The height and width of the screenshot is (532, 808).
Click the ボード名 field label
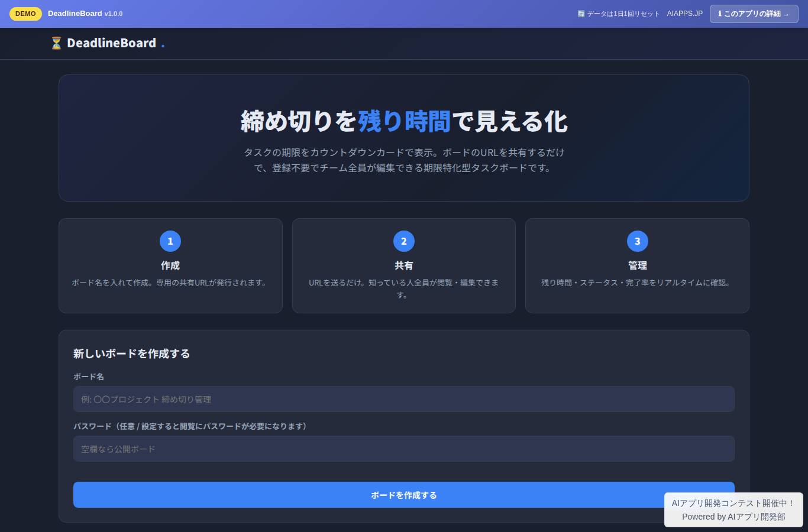point(89,377)
